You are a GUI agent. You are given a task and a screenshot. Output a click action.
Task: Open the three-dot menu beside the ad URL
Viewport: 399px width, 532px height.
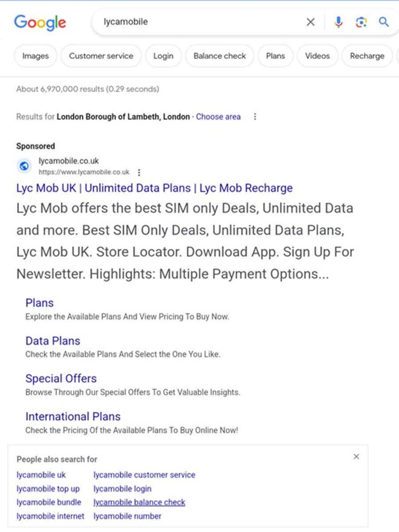pos(139,172)
